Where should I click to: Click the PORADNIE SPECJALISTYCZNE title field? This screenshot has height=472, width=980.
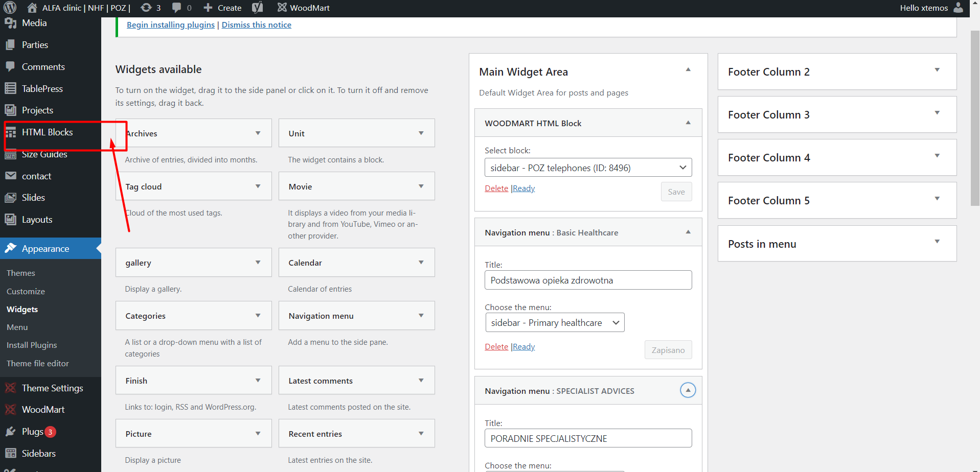(588, 438)
